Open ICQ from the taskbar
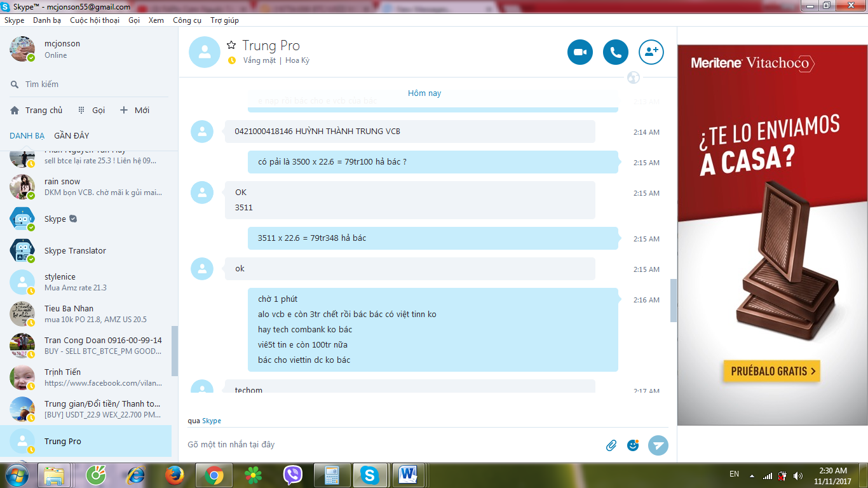Viewport: 868px width, 488px height. click(x=254, y=475)
